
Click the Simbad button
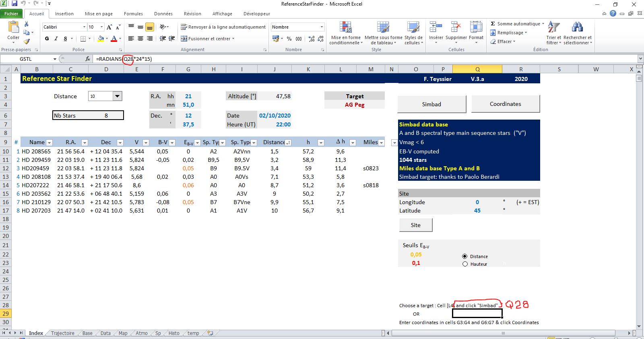pos(431,104)
